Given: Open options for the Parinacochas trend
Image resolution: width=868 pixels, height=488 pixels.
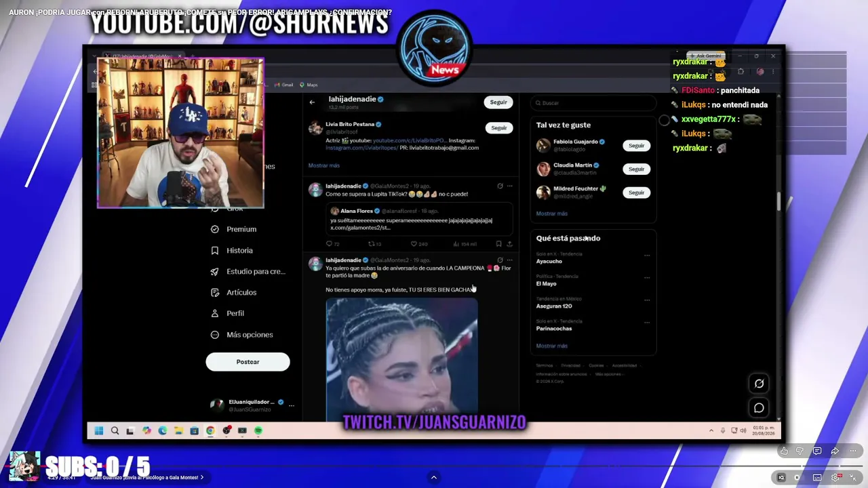Looking at the screenshot, I should pyautogui.click(x=647, y=323).
